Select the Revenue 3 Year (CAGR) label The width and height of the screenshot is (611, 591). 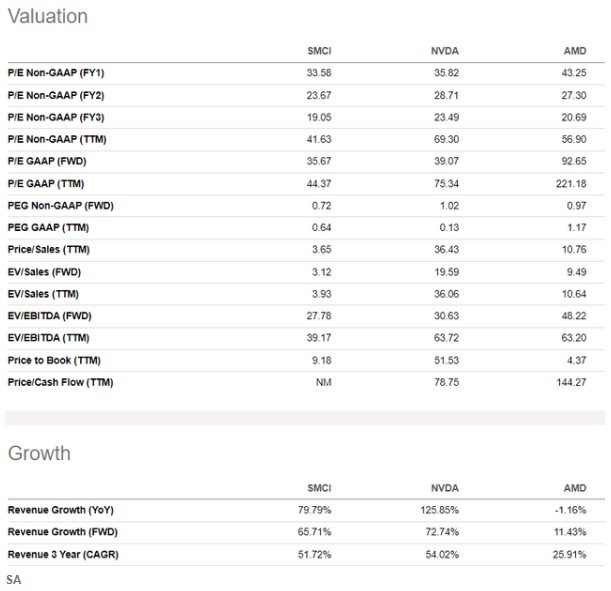[x=62, y=554]
